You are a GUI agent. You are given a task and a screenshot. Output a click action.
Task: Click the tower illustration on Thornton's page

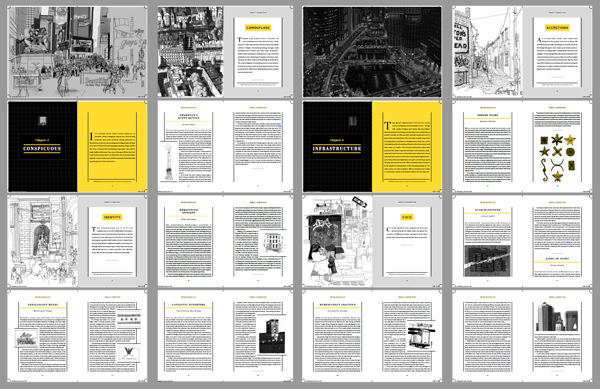(x=168, y=161)
